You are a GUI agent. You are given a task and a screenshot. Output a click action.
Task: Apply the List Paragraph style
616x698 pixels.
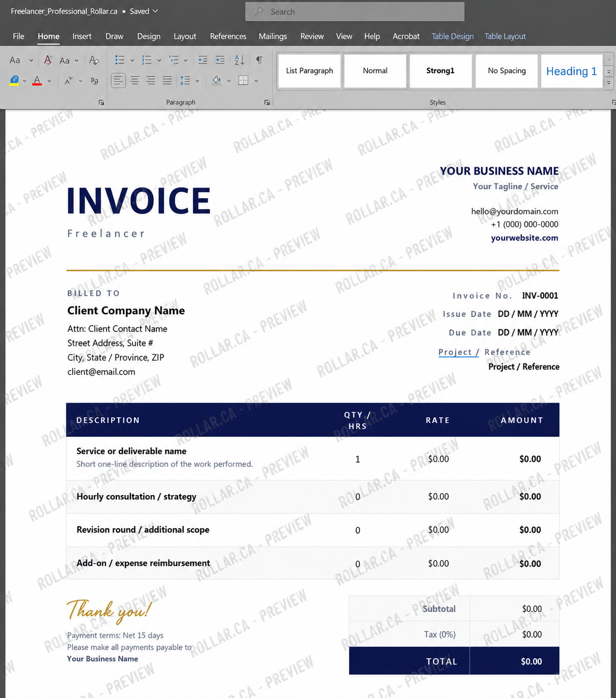(x=309, y=71)
